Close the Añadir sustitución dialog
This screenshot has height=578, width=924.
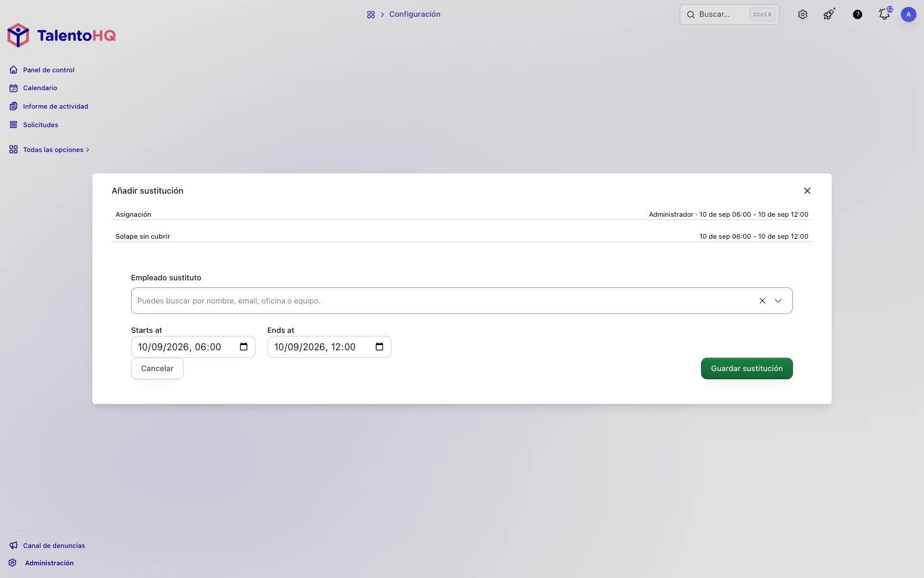pyautogui.click(x=807, y=191)
